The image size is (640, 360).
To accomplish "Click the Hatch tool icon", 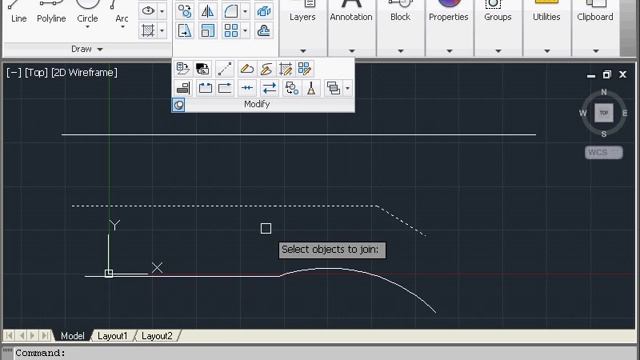I will 148,30.
